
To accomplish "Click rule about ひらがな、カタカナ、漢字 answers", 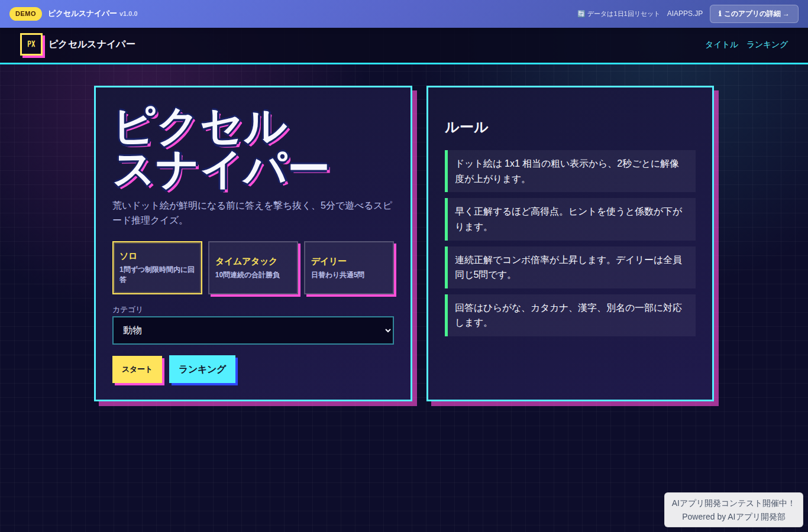I will pos(570,315).
